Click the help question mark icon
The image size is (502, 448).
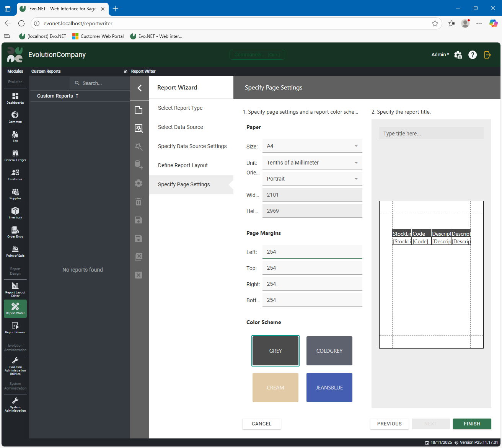tap(473, 55)
